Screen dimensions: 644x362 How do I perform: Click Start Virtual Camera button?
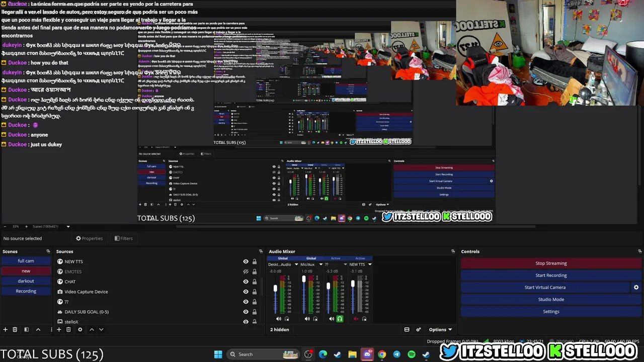pos(545,288)
